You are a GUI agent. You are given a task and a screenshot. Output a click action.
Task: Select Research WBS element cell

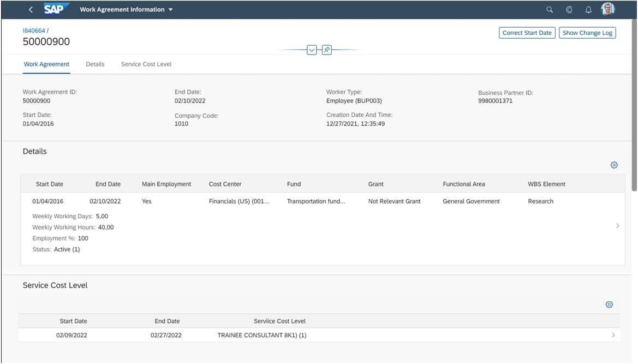tap(540, 201)
